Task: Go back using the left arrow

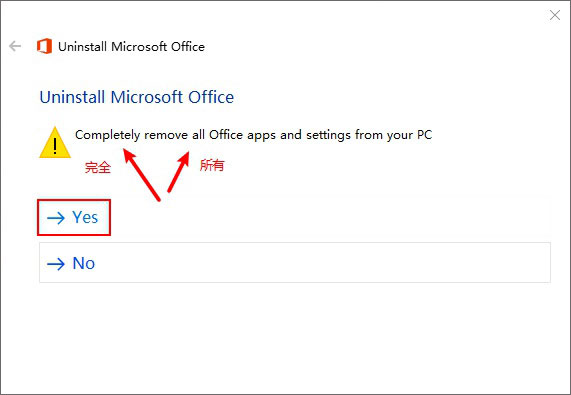Action: (x=15, y=46)
